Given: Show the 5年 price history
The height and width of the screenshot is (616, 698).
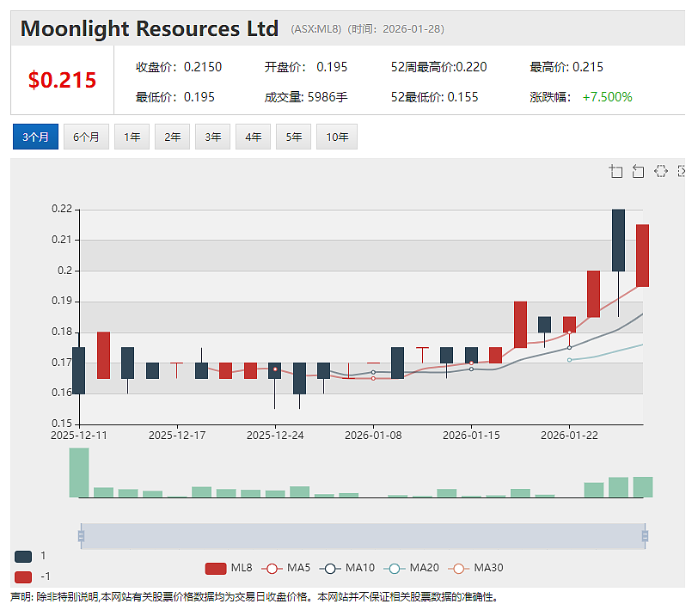Looking at the screenshot, I should [293, 137].
